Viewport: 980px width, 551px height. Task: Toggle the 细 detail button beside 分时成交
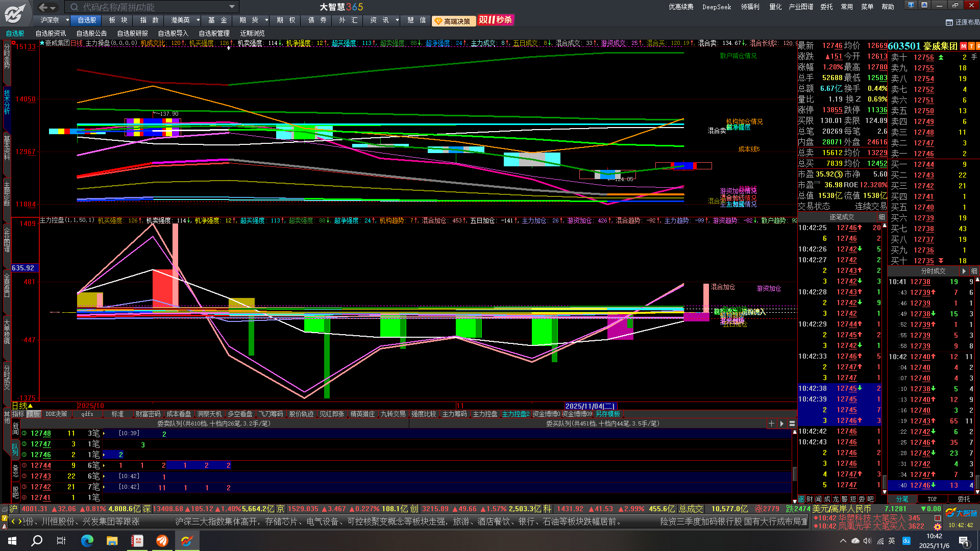[x=974, y=271]
